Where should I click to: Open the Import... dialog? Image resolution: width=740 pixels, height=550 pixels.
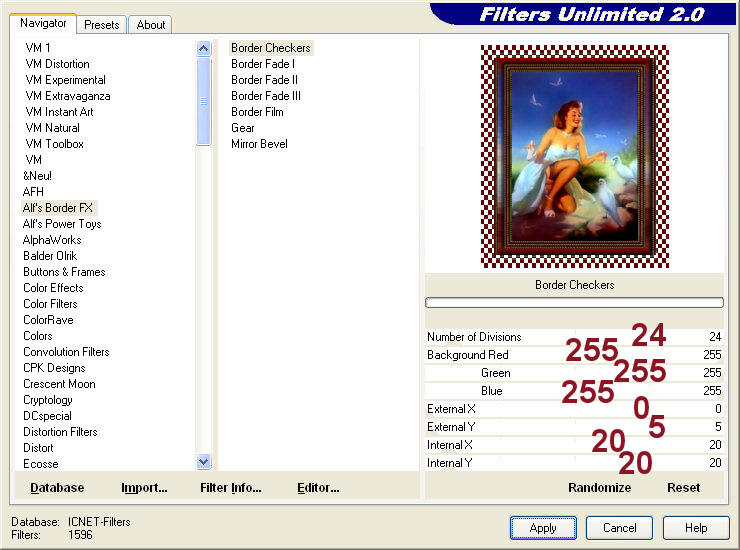(x=144, y=488)
